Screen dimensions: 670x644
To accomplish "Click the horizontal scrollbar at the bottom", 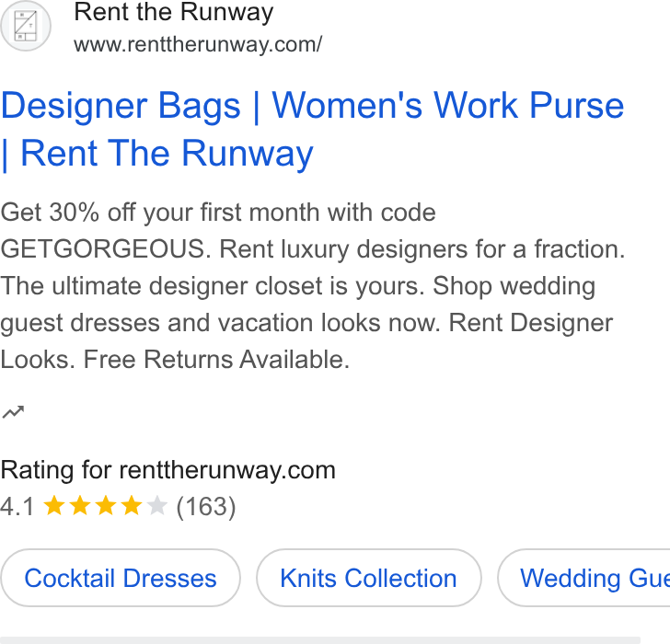I will pos(320,640).
